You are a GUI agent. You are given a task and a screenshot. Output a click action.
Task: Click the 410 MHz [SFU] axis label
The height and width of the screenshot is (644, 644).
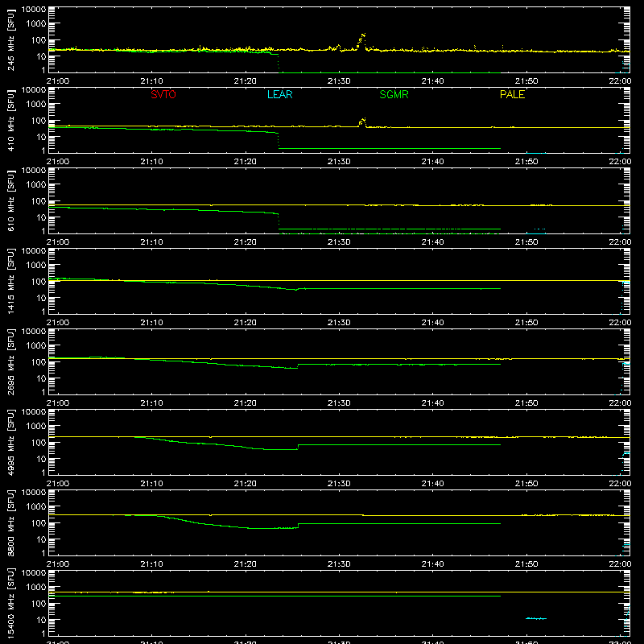[10, 120]
